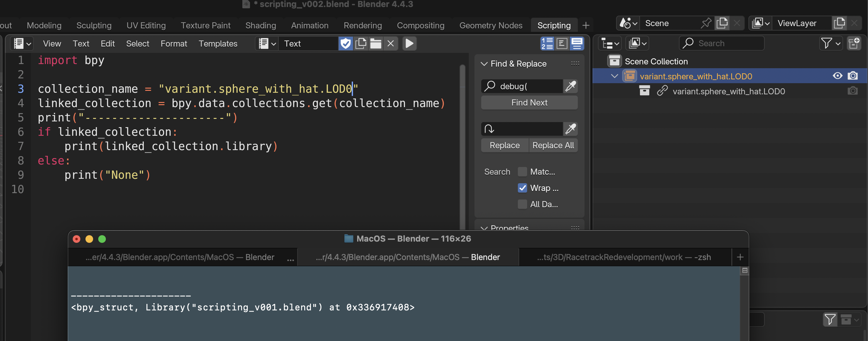Open the Select menu in text editor
Screen dimensions: 868x341
137,43
